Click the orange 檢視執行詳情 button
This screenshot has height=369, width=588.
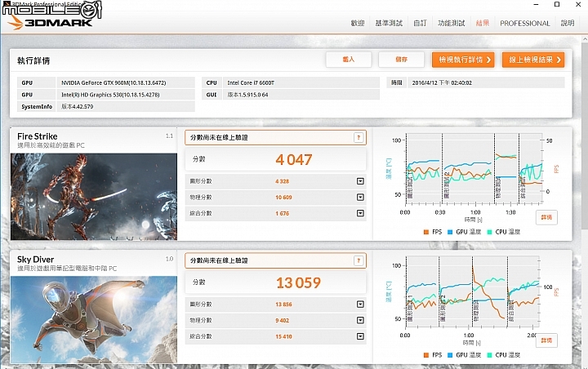pyautogui.click(x=463, y=60)
